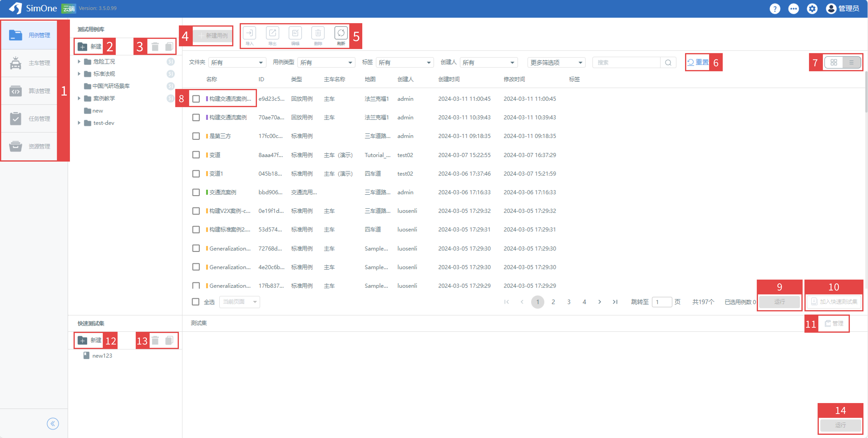Tick the 构建标准案例2 row checkbox
868x438 pixels.
[196, 229]
